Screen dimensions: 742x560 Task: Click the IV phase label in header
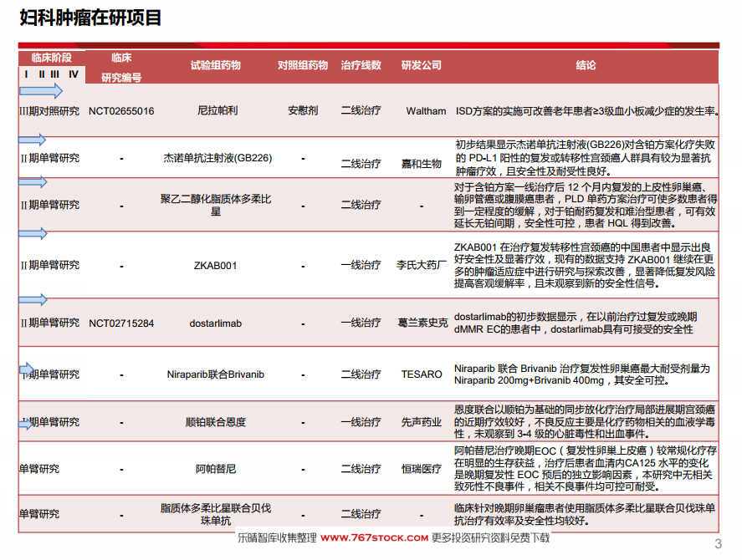74,74
